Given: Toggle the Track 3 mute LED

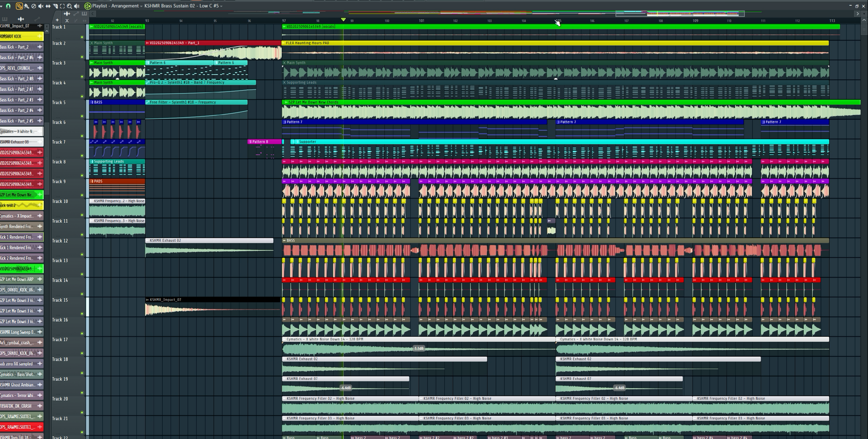Looking at the screenshot, I should point(82,76).
